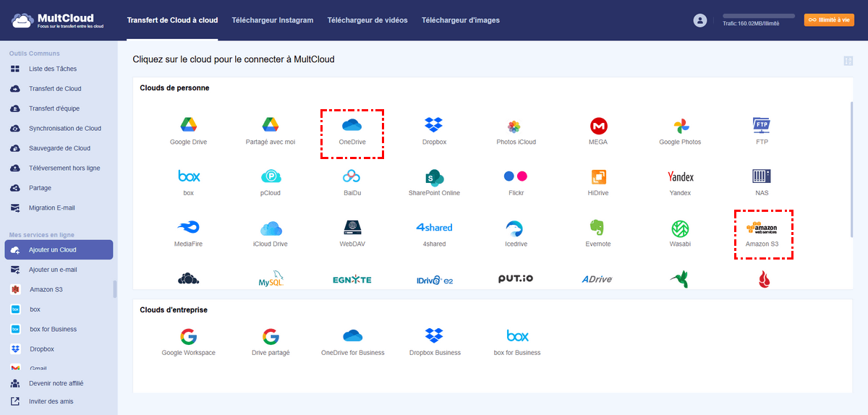Open Sauvegarde de Cloud

click(58, 148)
